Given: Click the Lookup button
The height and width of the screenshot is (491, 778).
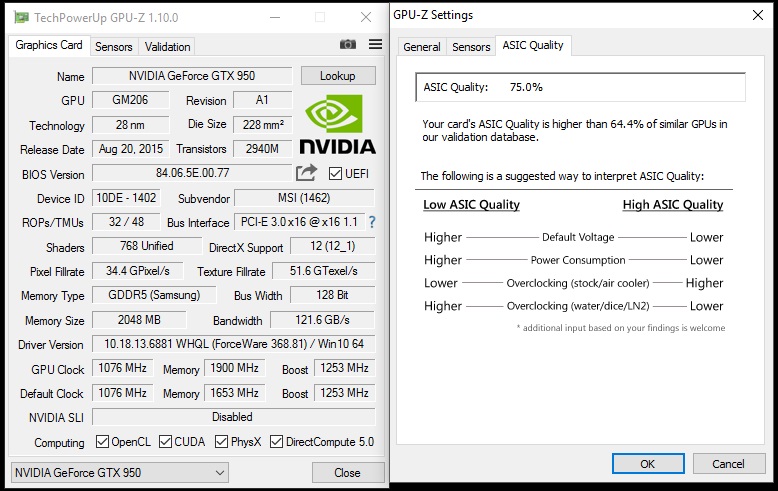Looking at the screenshot, I should [338, 76].
